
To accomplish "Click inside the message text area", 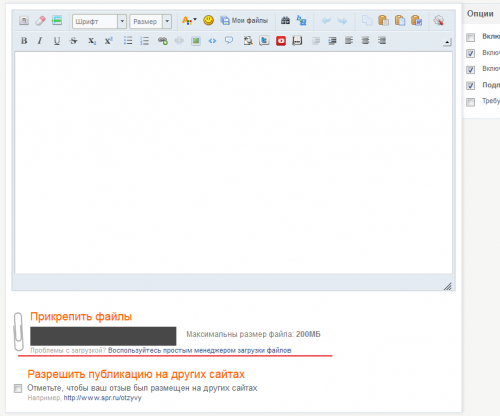I will (233, 163).
